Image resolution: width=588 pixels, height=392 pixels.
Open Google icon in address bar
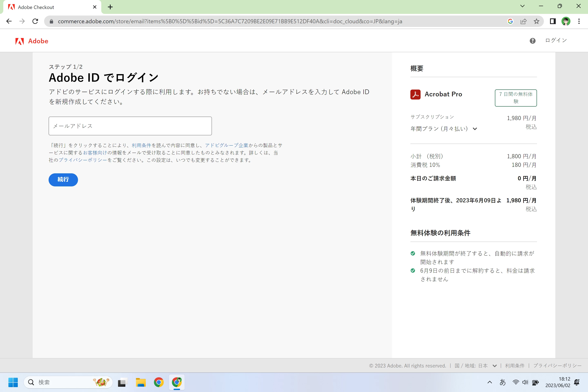point(510,21)
